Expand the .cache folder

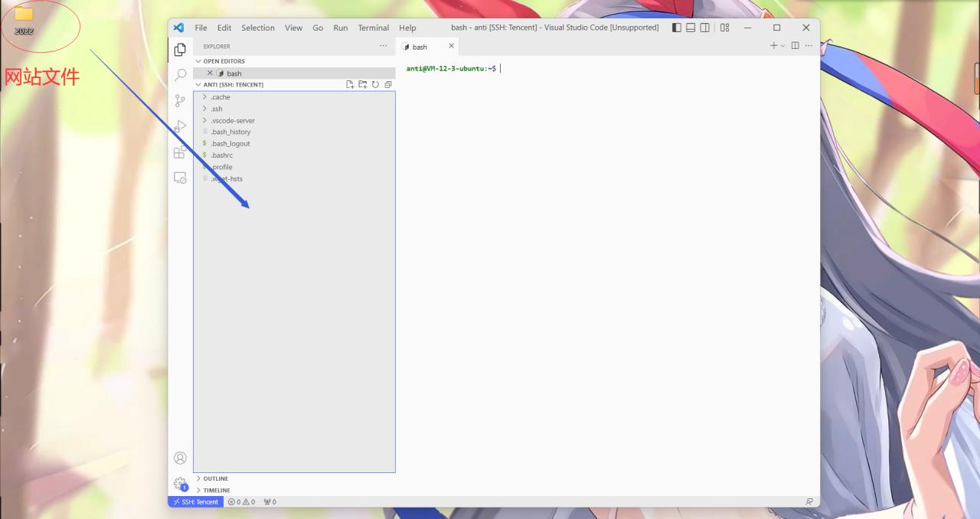click(294, 97)
